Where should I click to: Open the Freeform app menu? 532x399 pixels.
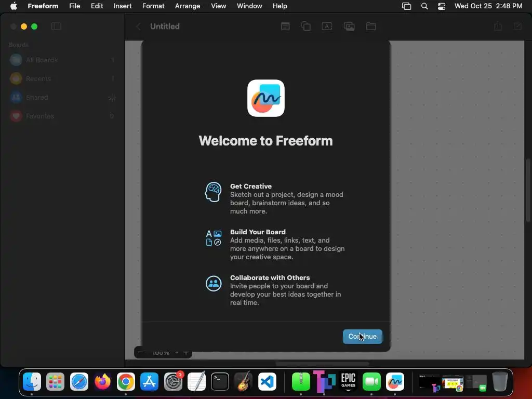(x=43, y=6)
